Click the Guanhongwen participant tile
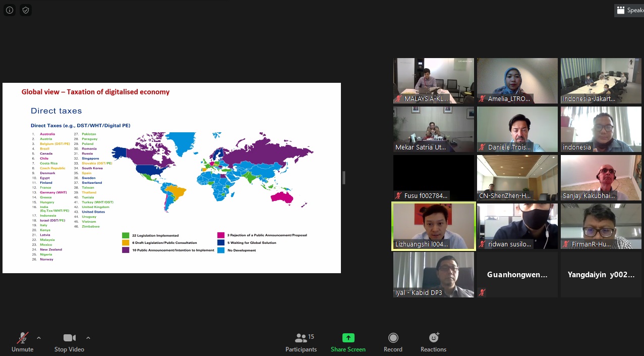The image size is (644, 356). coord(517,275)
